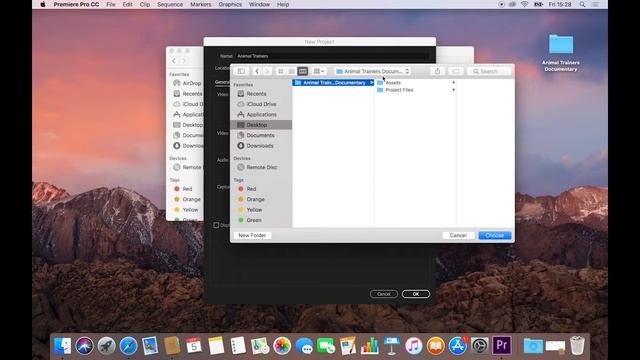
Task: Open the Graphics menu
Action: [x=230, y=4]
